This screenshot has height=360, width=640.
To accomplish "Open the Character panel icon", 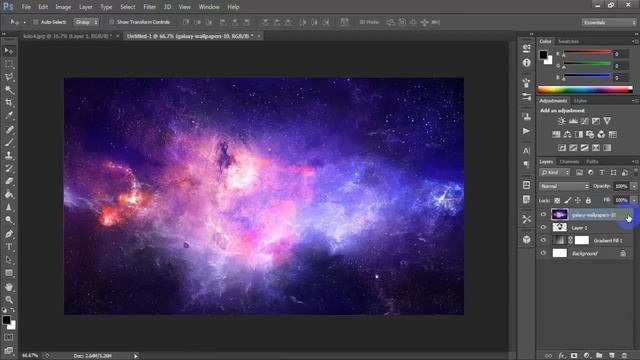I will (x=527, y=151).
